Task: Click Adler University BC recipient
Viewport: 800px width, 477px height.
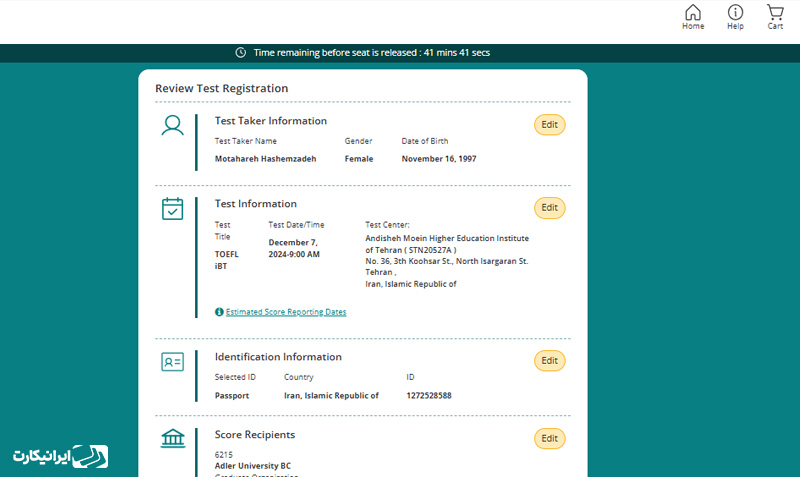Action: coord(253,466)
